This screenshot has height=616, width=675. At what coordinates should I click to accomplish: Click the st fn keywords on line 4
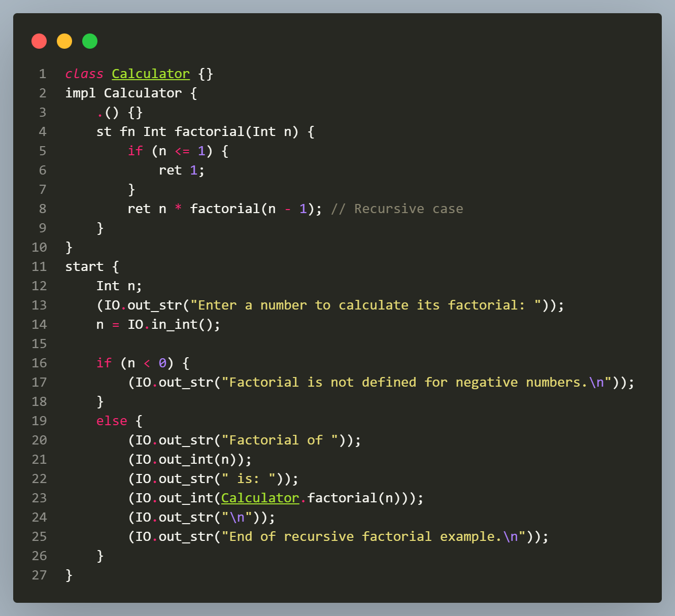pyautogui.click(x=115, y=131)
